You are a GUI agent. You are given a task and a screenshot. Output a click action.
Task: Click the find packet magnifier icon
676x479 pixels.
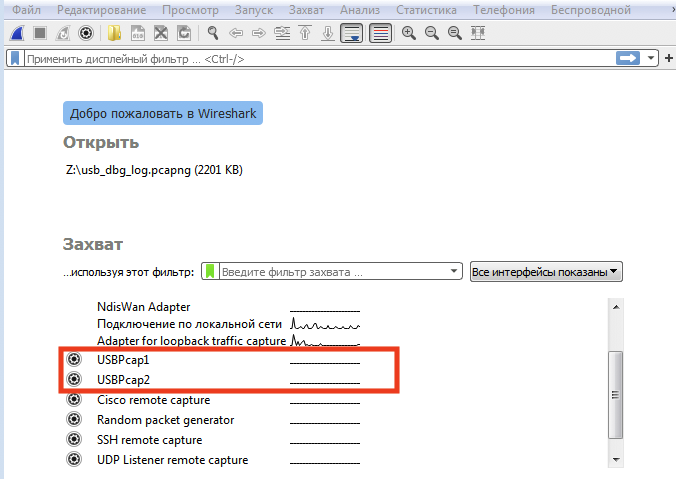(213, 33)
